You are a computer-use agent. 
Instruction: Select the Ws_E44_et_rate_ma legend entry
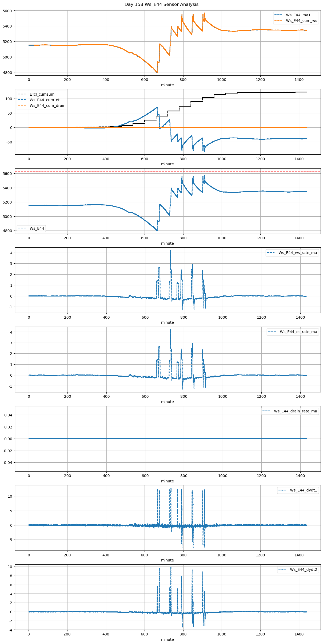pos(298,332)
